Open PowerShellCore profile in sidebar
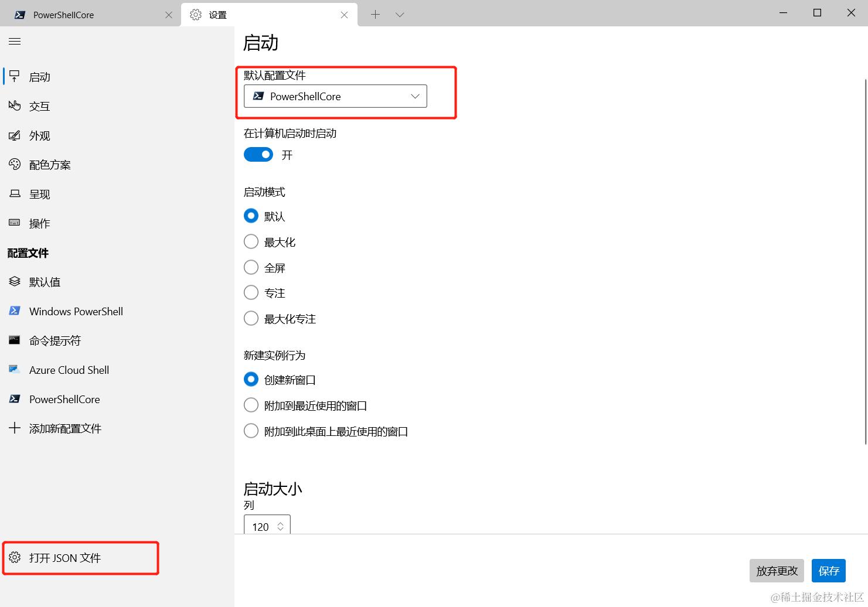The image size is (868, 607). [117, 399]
